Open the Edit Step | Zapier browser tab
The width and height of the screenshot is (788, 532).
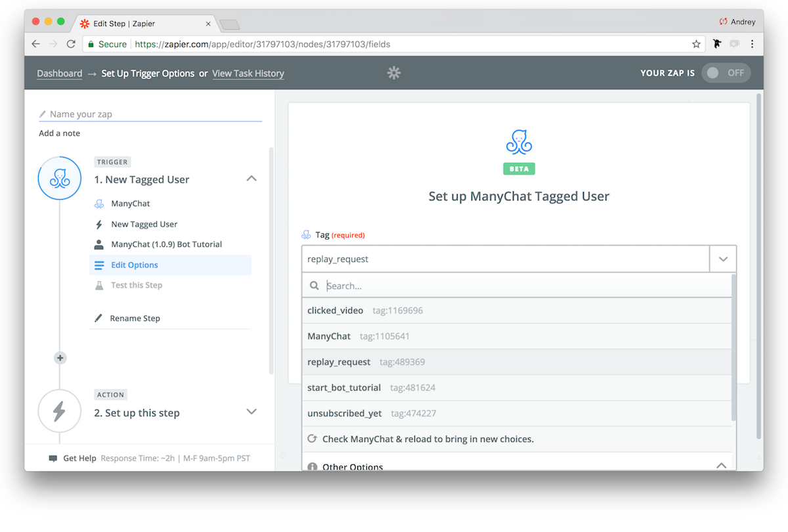tap(144, 23)
